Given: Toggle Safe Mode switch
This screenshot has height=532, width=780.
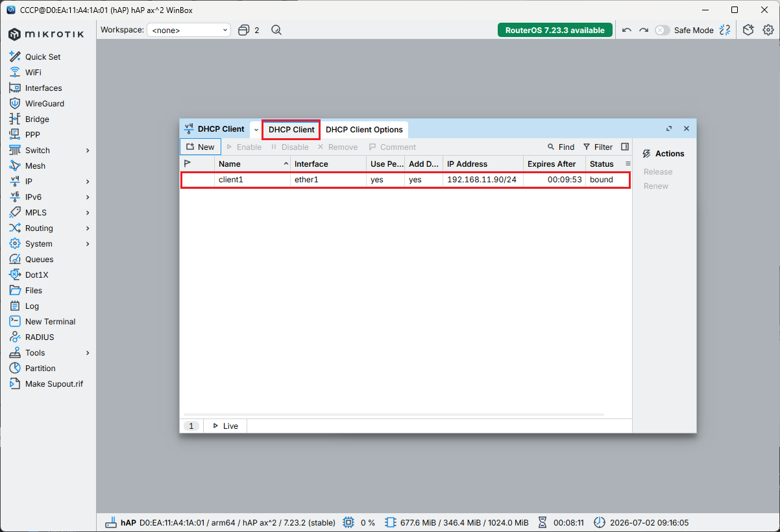Looking at the screenshot, I should pyautogui.click(x=662, y=30).
